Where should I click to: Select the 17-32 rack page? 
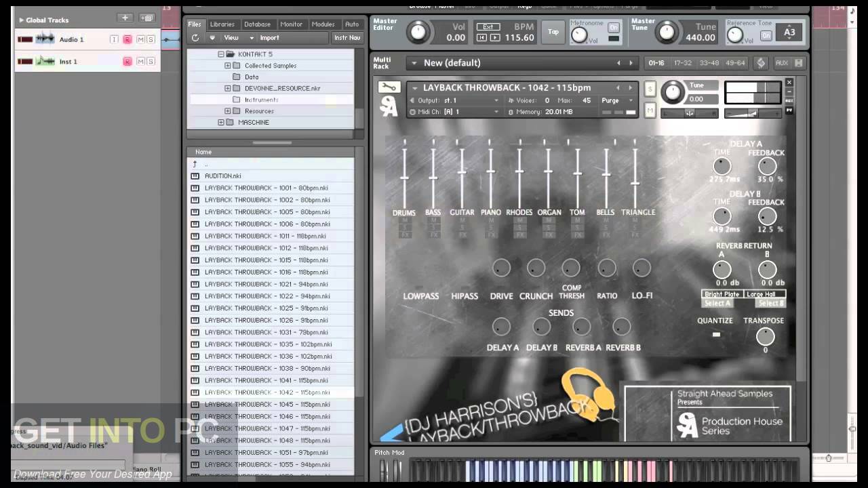pos(683,63)
